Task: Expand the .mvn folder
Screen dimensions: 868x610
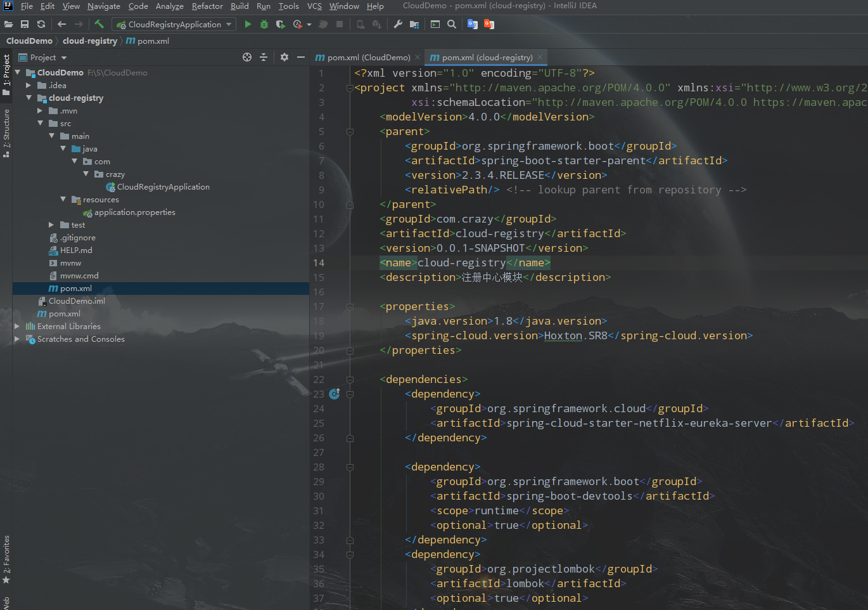Action: (x=40, y=110)
